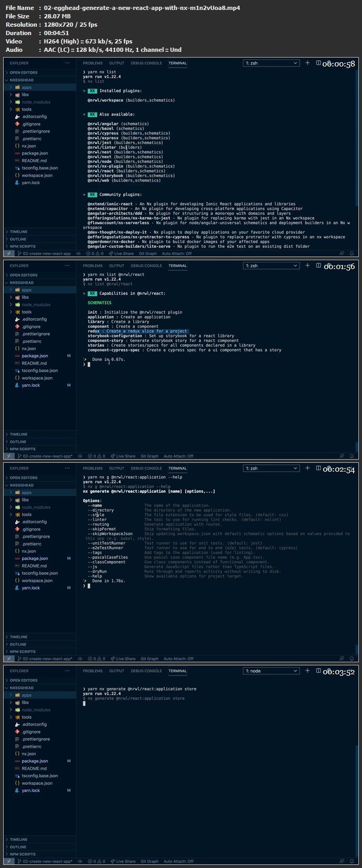The width and height of the screenshot is (362, 868).
Task: Click the nx.json braces icon in 00:00:58 frame
Action: [17, 146]
